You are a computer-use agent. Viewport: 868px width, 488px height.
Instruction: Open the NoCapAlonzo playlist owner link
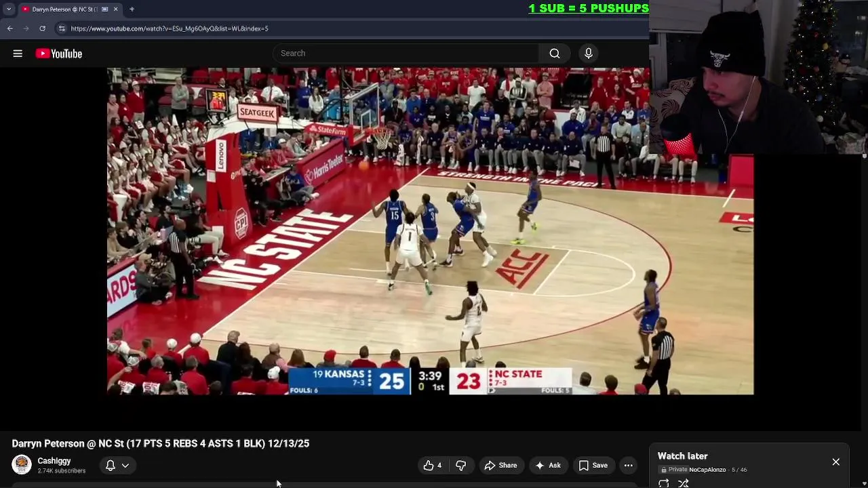pyautogui.click(x=707, y=470)
